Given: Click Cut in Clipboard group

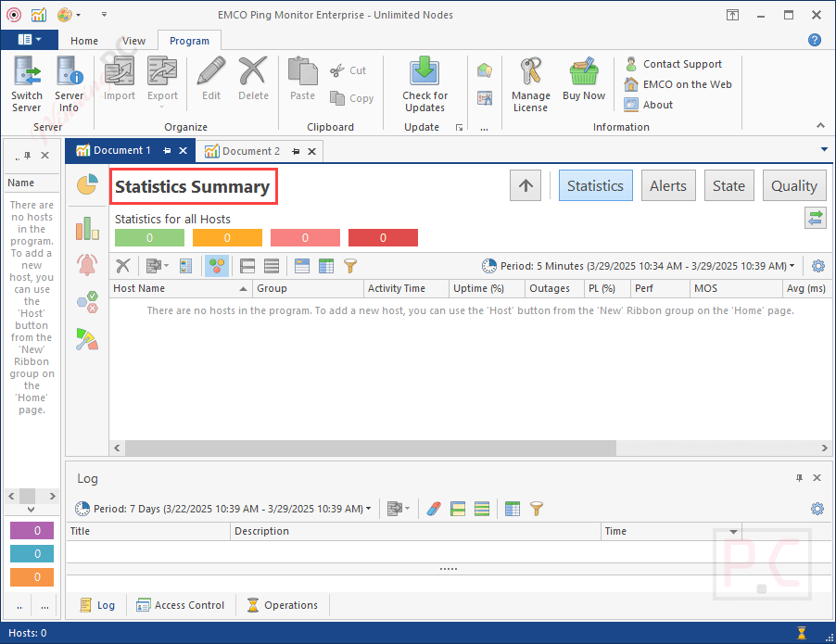Looking at the screenshot, I should [348, 70].
